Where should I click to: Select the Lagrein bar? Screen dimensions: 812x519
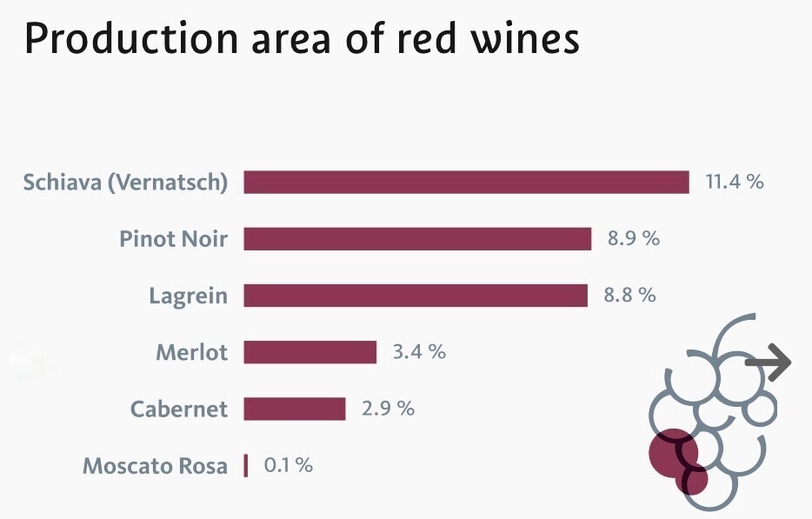[416, 296]
